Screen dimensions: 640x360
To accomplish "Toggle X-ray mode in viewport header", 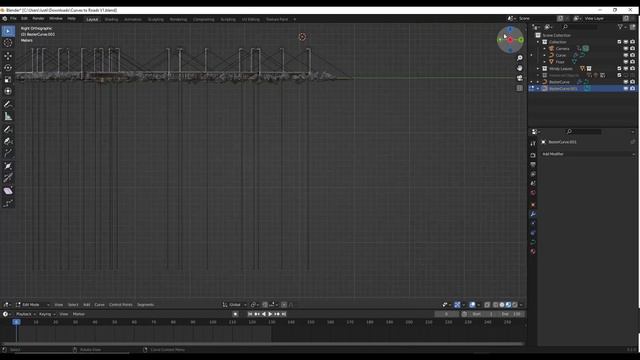I will (x=487, y=305).
